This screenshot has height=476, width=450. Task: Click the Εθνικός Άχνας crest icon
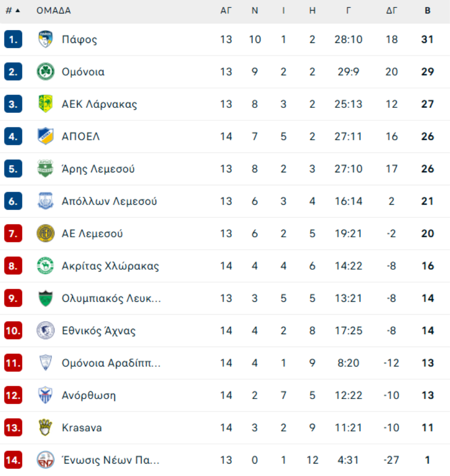(45, 331)
